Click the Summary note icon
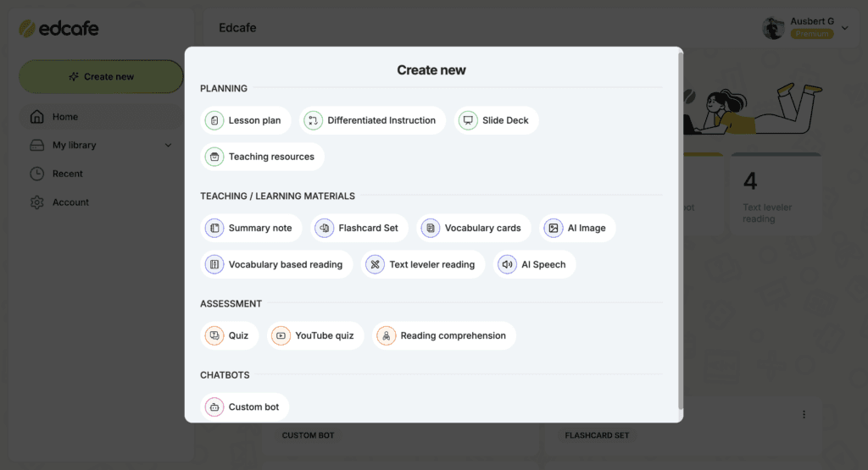The width and height of the screenshot is (868, 470). tap(214, 229)
